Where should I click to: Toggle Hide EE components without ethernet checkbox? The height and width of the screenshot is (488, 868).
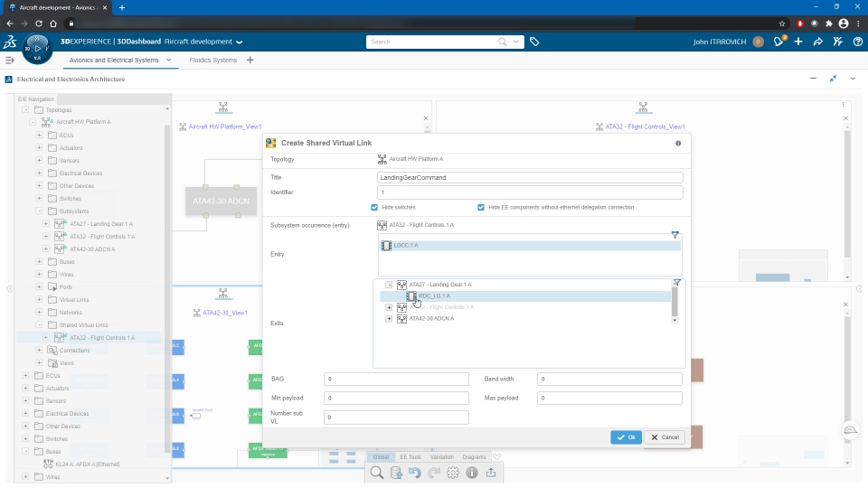(480, 208)
